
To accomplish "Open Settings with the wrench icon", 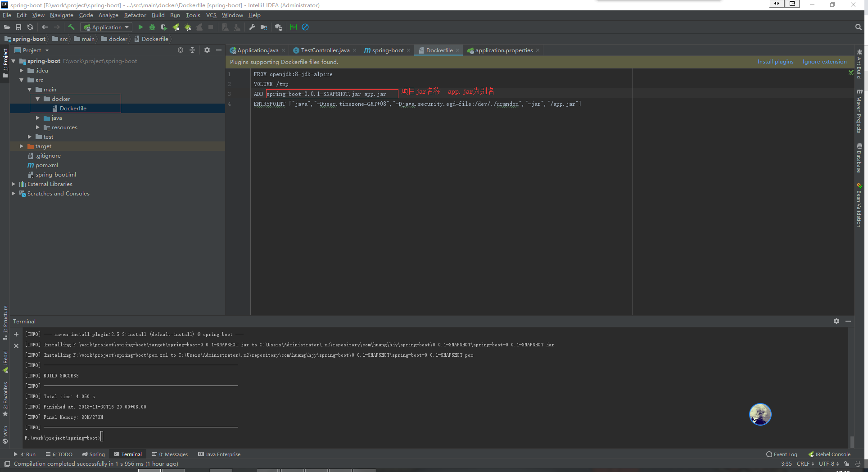I will point(252,27).
